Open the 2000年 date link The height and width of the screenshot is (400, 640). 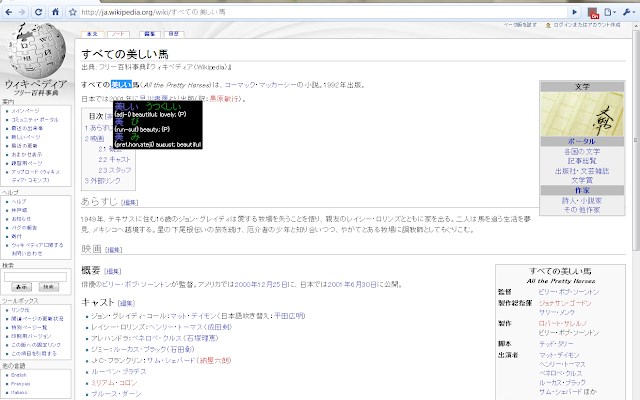click(x=246, y=284)
